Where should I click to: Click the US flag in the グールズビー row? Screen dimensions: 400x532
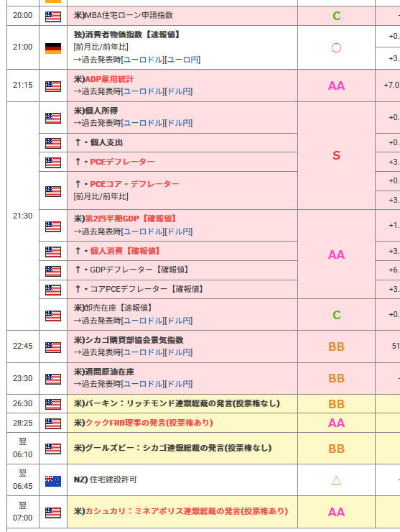click(53, 449)
